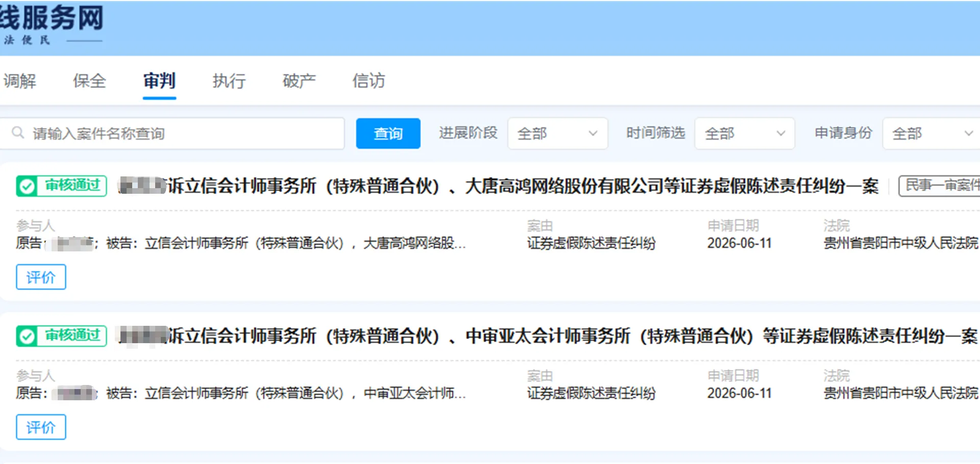Screen dimensions: 980x464
Task: Click the blue 查询 button
Action: point(388,134)
